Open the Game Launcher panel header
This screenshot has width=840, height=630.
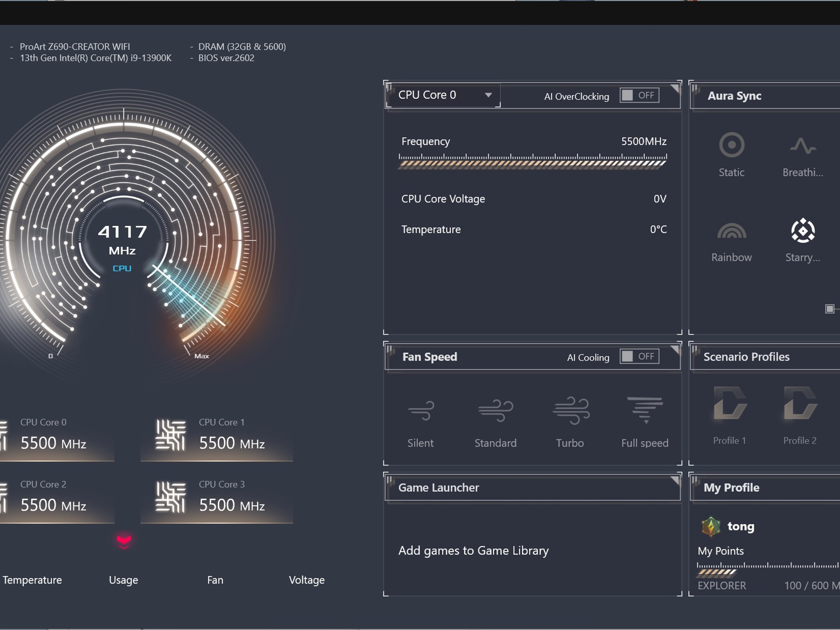click(532, 488)
